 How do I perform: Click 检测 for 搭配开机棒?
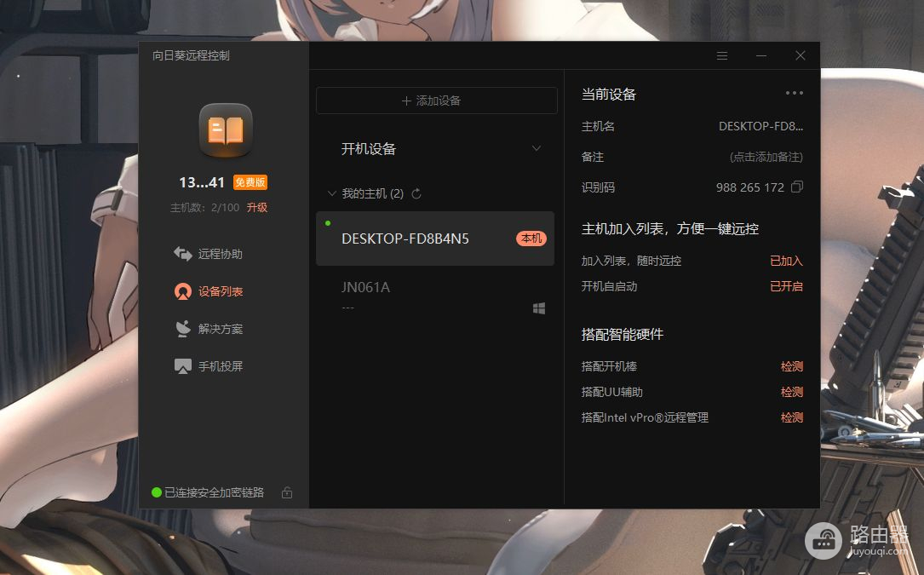coord(791,366)
